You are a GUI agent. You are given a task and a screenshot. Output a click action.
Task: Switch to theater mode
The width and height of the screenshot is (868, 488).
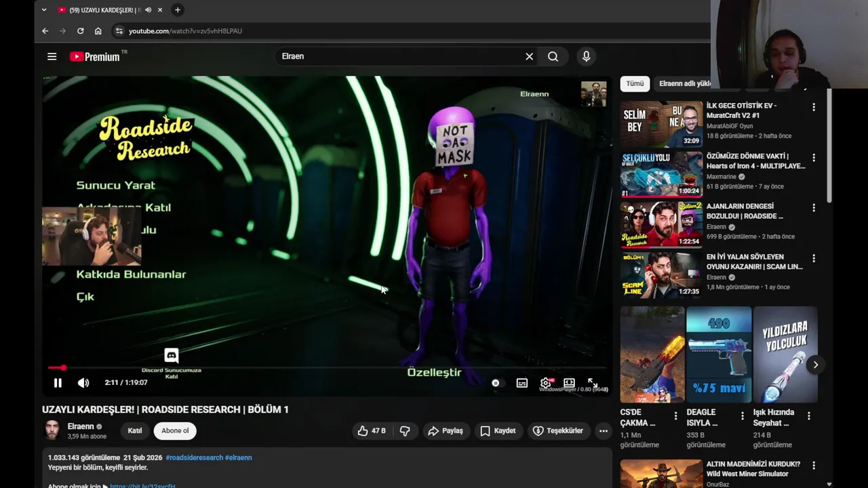(569, 383)
